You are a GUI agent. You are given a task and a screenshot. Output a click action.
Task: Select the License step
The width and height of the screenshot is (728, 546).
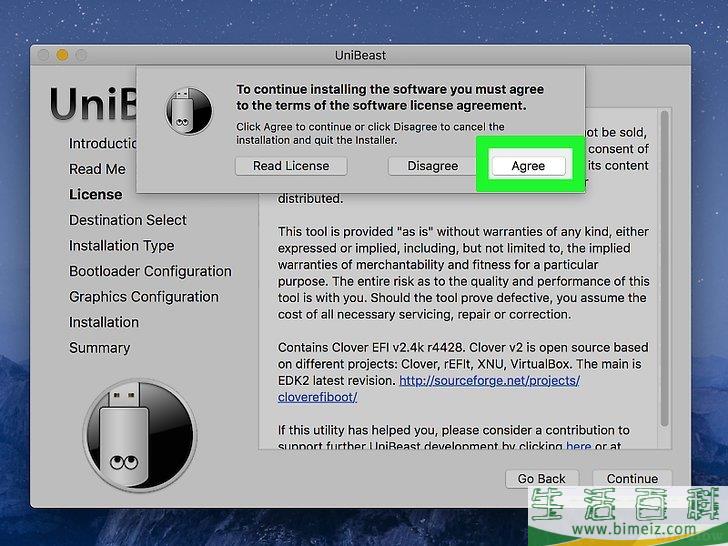coord(96,194)
